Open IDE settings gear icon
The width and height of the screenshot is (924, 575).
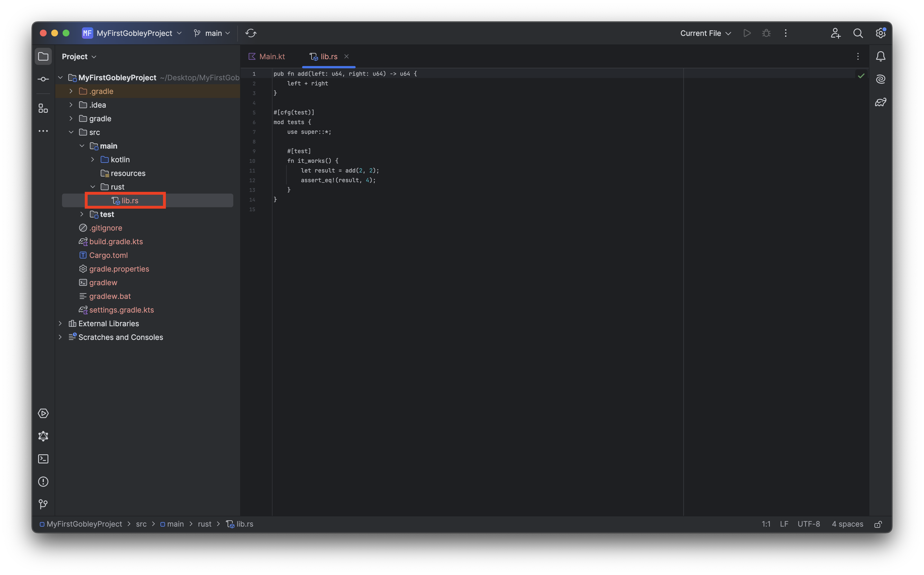[x=880, y=33]
